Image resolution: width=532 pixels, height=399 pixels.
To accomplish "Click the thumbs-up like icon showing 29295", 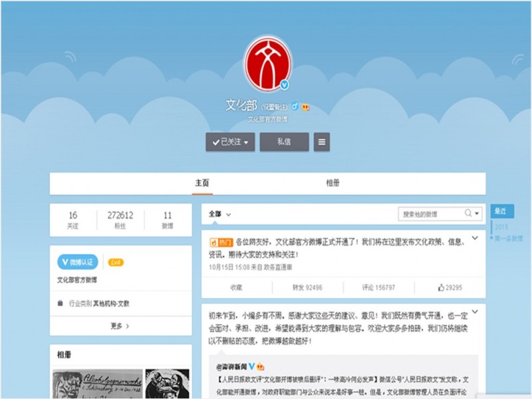I will [x=440, y=286].
